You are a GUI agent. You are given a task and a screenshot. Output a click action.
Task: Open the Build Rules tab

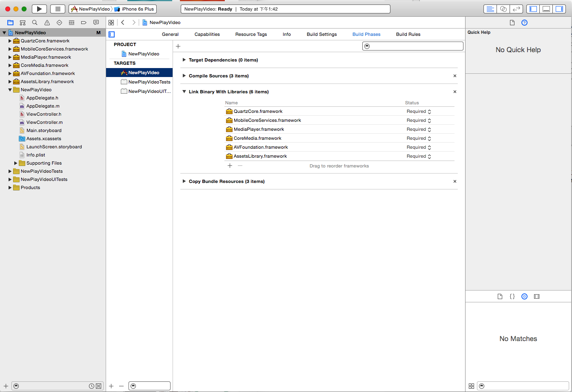408,34
